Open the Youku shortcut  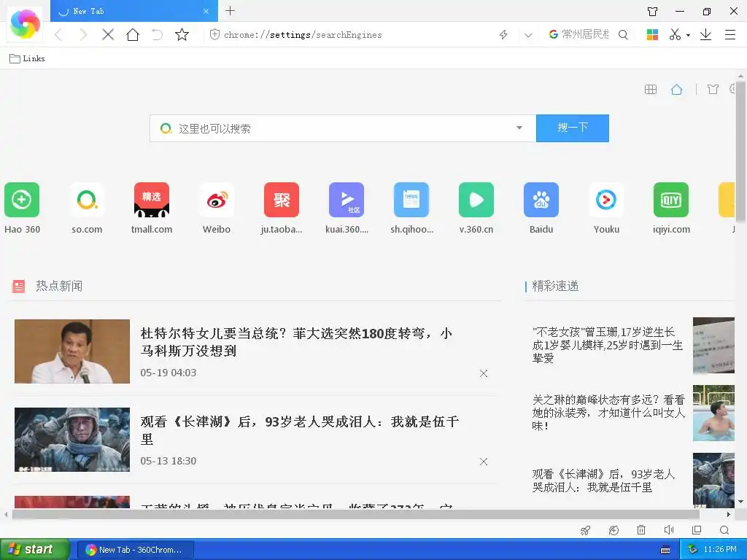(x=606, y=208)
